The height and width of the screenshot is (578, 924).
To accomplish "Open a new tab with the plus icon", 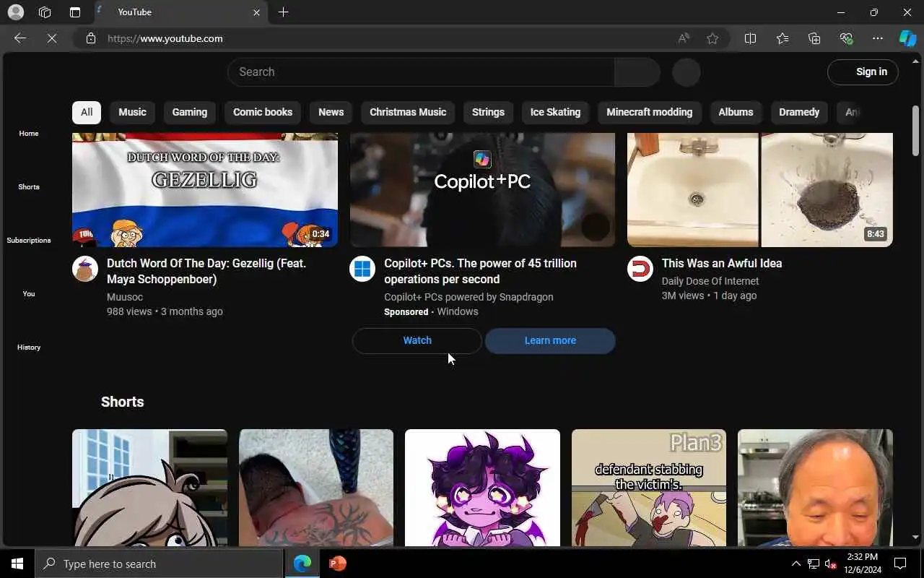I will coord(284,12).
